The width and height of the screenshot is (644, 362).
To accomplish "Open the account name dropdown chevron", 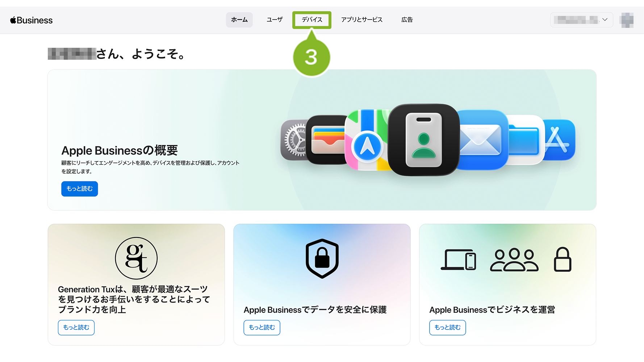I will click(605, 20).
